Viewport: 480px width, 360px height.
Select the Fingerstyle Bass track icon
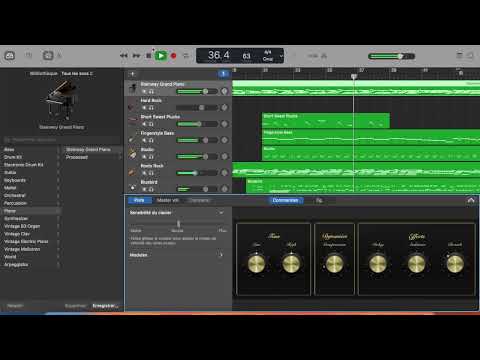point(133,137)
